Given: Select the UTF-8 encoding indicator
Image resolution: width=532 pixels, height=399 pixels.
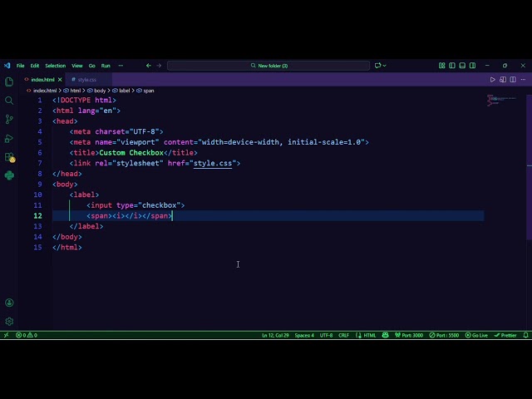Looking at the screenshot, I should 326,335.
